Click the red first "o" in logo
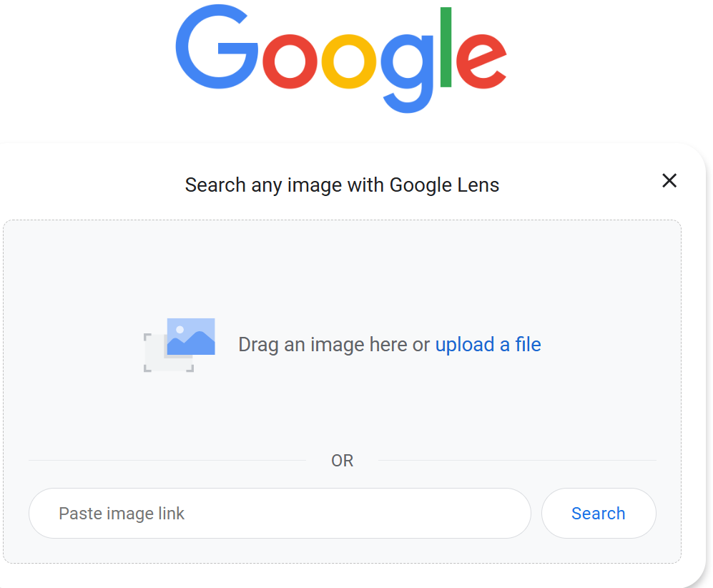The width and height of the screenshot is (713, 588). tap(290, 62)
